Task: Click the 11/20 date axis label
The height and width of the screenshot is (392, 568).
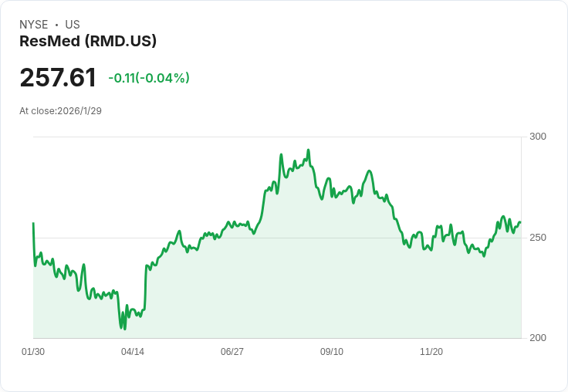Action: point(431,352)
